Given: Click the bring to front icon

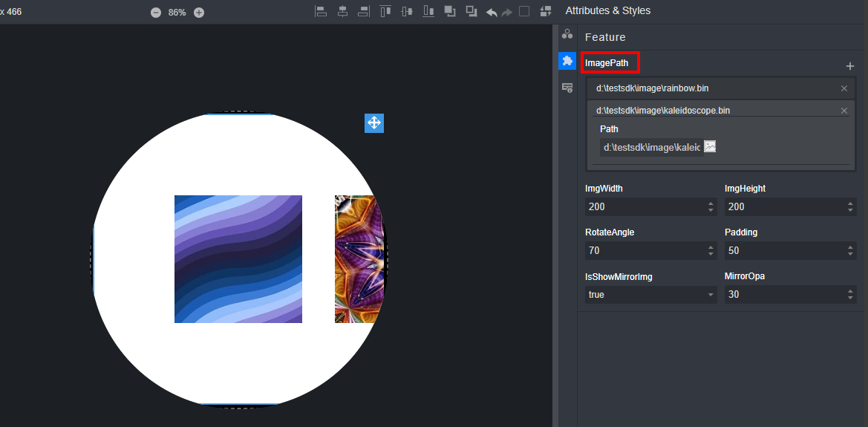Looking at the screenshot, I should pyautogui.click(x=450, y=11).
